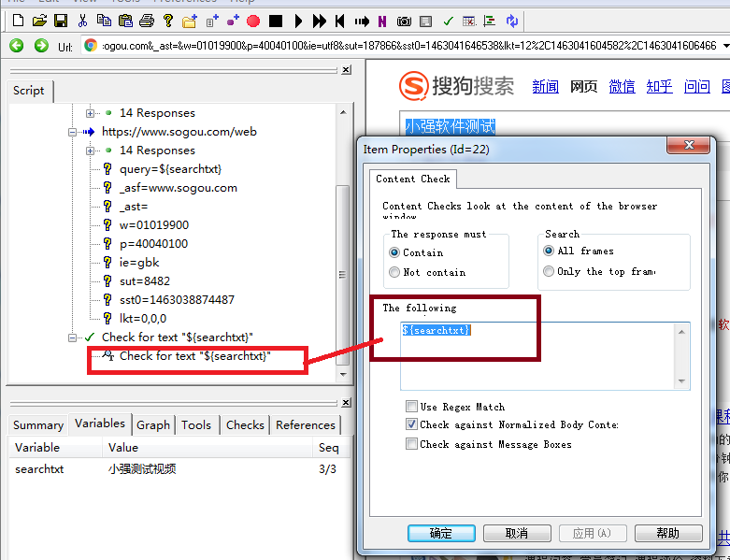Play the script with single triangle
This screenshot has height=560, width=730.
pyautogui.click(x=298, y=21)
